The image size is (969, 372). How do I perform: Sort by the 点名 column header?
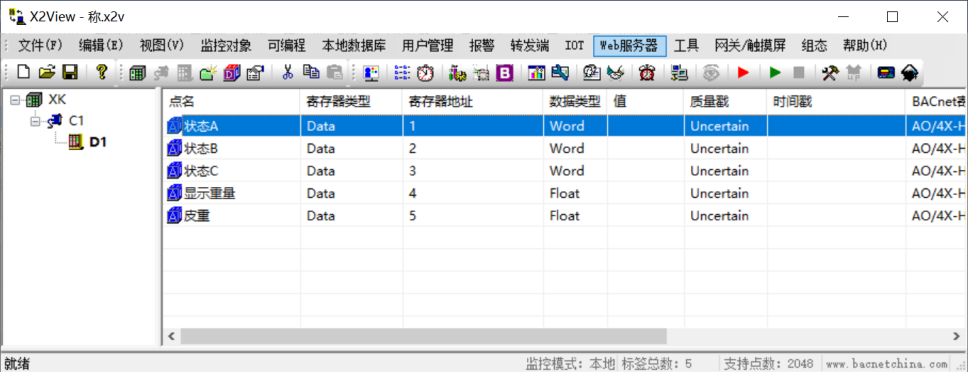pyautogui.click(x=232, y=102)
